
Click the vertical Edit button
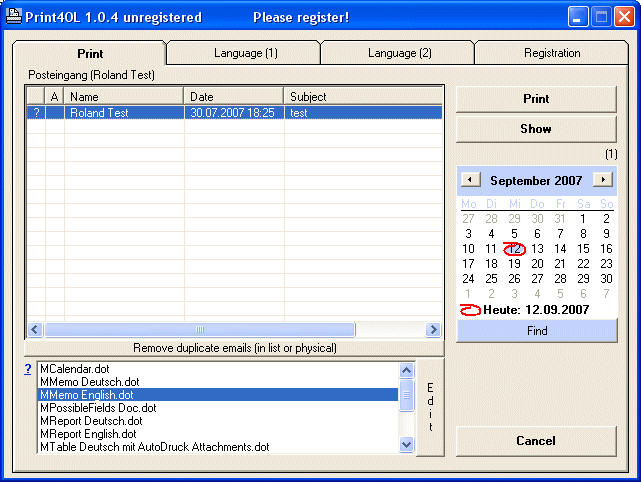[430, 407]
